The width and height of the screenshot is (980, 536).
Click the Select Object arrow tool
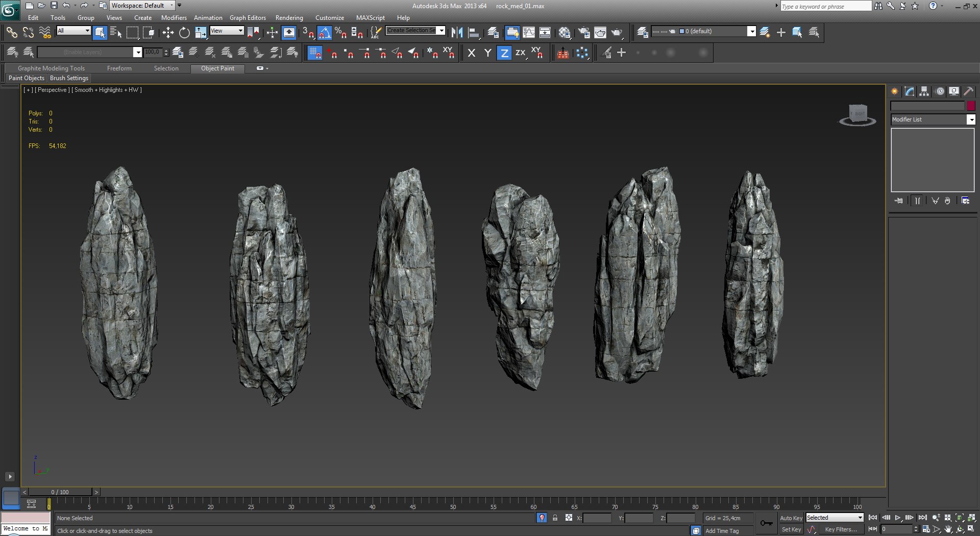100,33
